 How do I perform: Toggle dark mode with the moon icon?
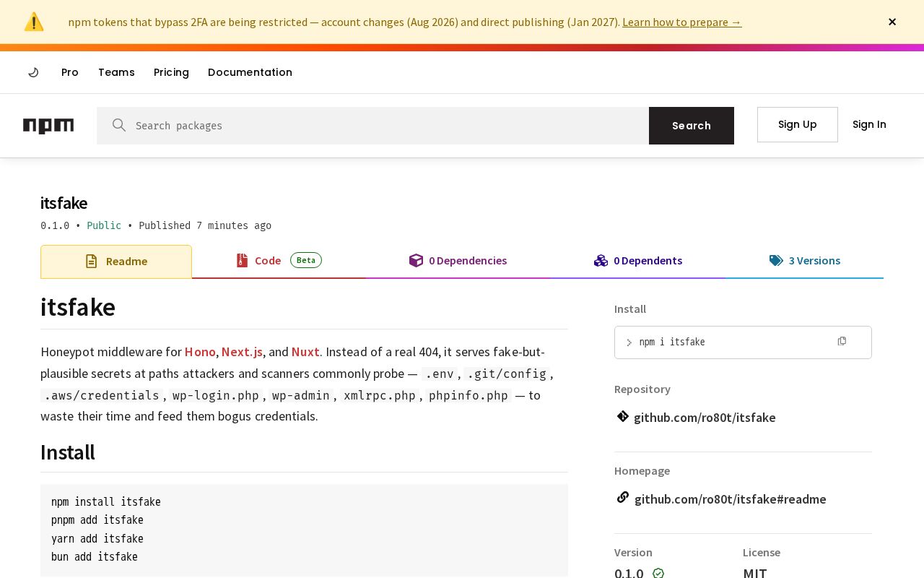33,72
